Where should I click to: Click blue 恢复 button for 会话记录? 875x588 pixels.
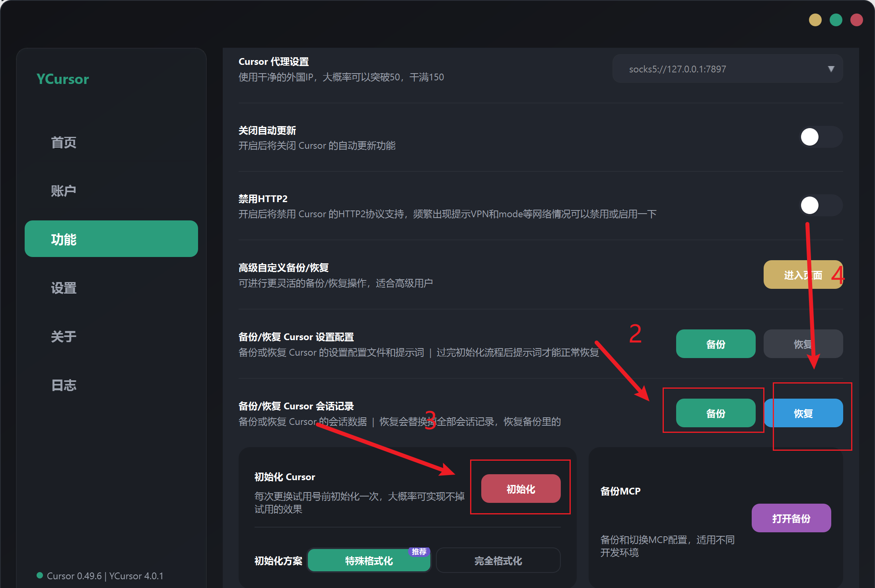point(803,413)
